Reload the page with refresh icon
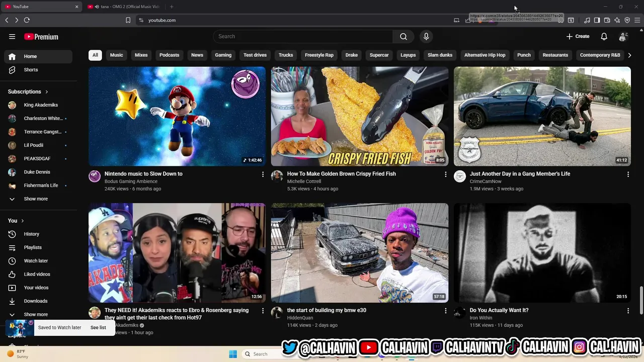This screenshot has width=644, height=362. click(x=27, y=20)
